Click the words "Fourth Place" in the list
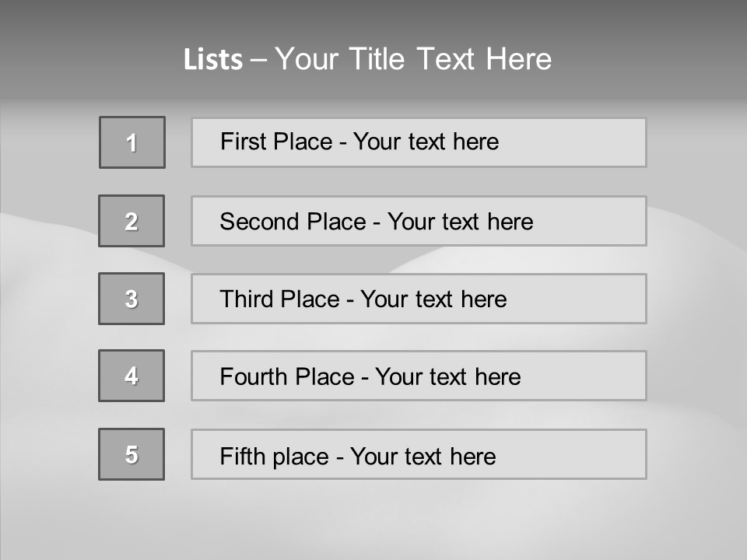This screenshot has height=560, width=747. point(286,377)
